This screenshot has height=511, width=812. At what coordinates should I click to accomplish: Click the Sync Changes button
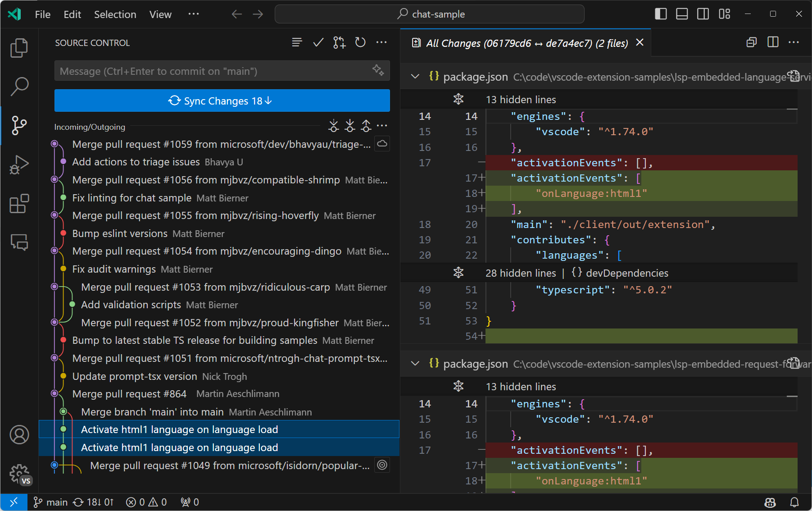[222, 100]
